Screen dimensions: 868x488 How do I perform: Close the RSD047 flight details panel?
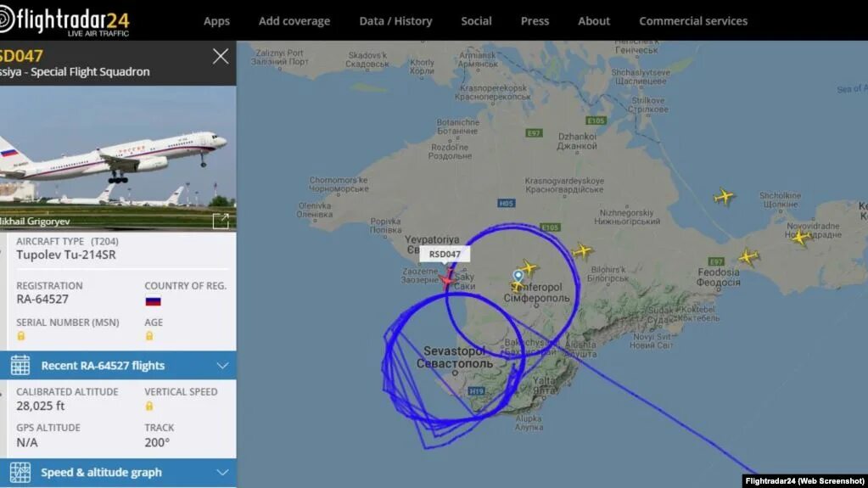pos(221,56)
